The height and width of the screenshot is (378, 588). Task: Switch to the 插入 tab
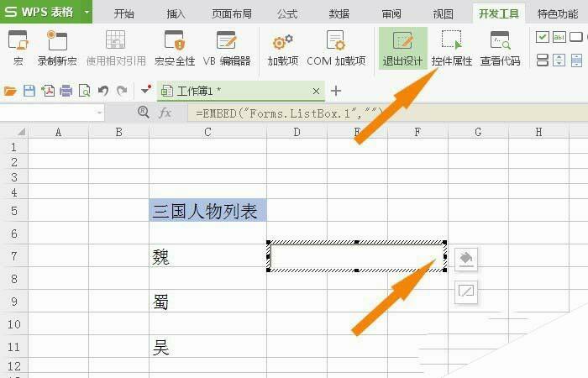pos(176,14)
